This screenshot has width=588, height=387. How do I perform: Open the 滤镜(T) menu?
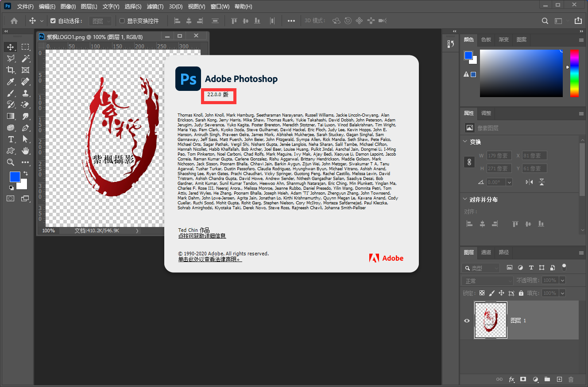[x=155, y=7]
